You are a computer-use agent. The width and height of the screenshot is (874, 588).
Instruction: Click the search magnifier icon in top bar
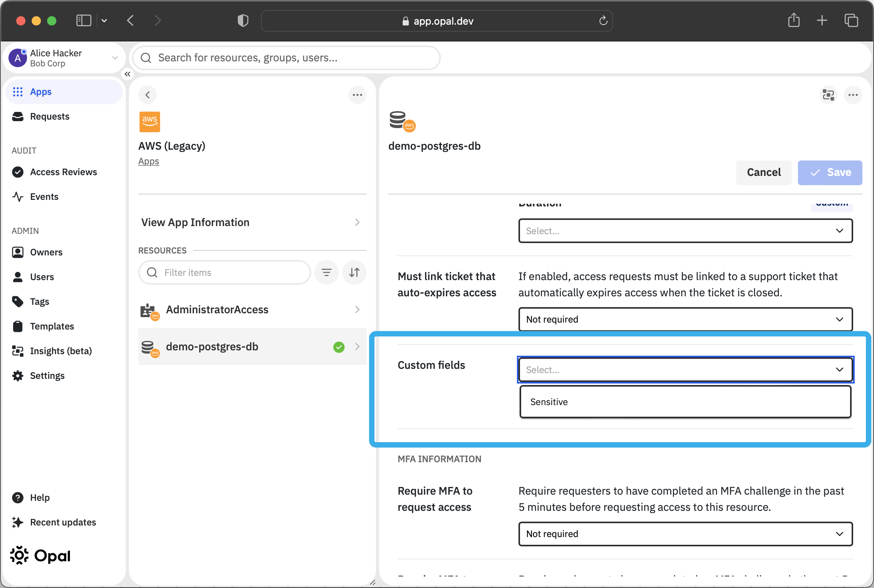(146, 58)
